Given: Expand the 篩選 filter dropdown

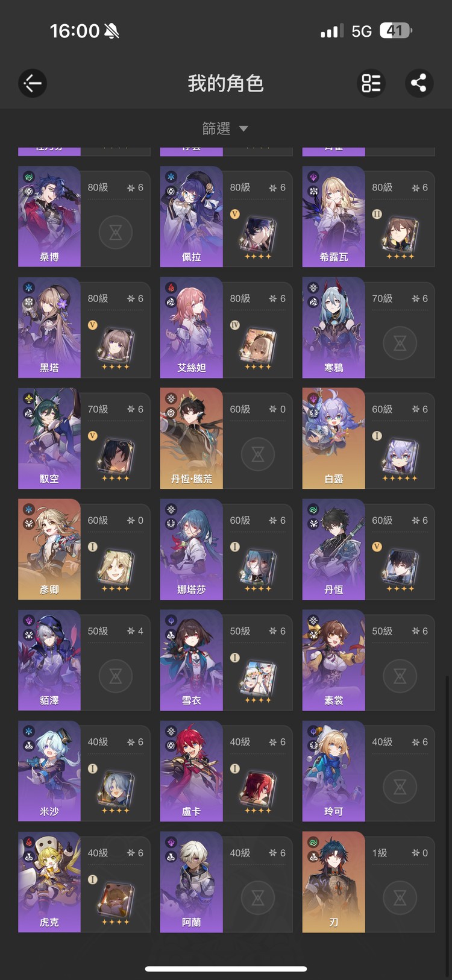Looking at the screenshot, I should 225,128.
